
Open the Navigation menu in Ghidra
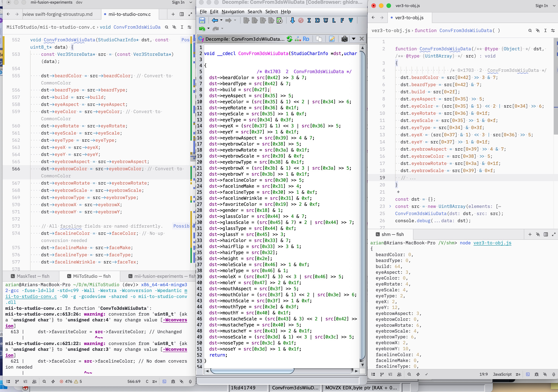233,12
